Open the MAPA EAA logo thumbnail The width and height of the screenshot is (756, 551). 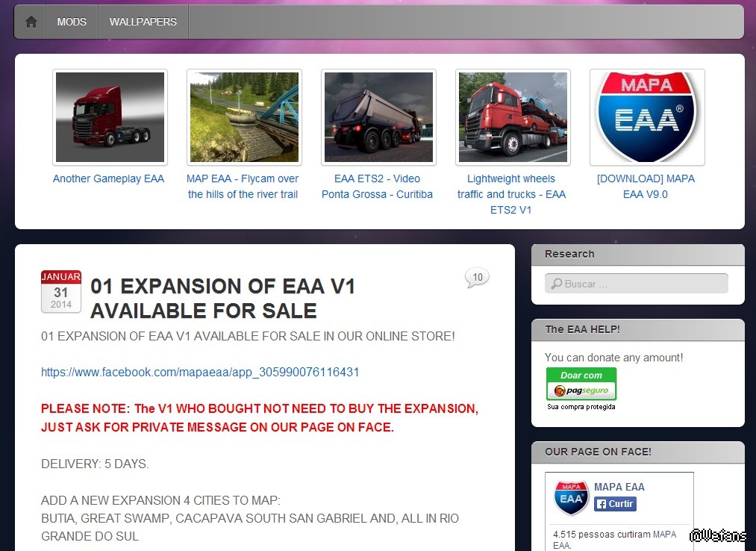[647, 117]
